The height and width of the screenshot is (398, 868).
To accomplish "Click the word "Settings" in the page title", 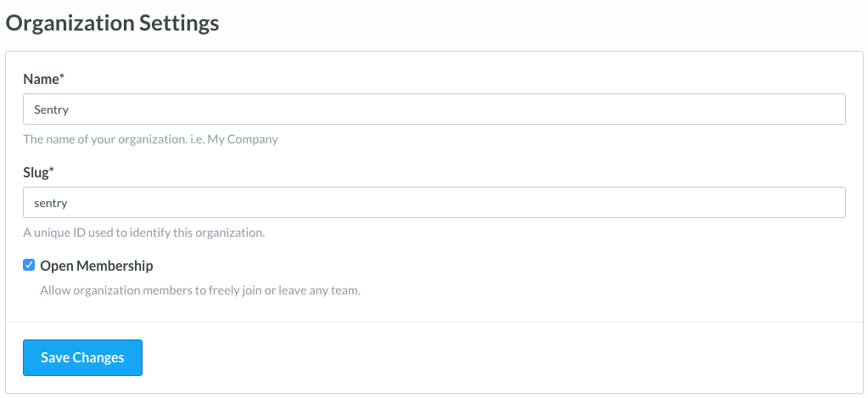I will [178, 23].
